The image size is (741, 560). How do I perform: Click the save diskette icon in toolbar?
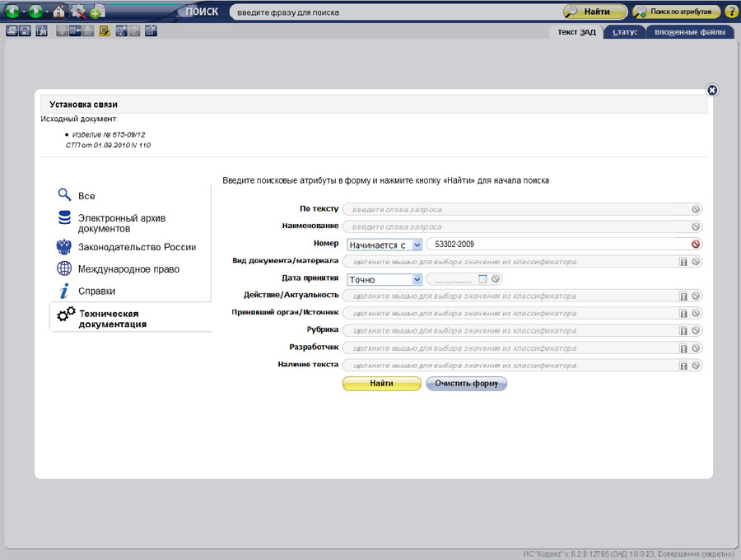pos(26,31)
